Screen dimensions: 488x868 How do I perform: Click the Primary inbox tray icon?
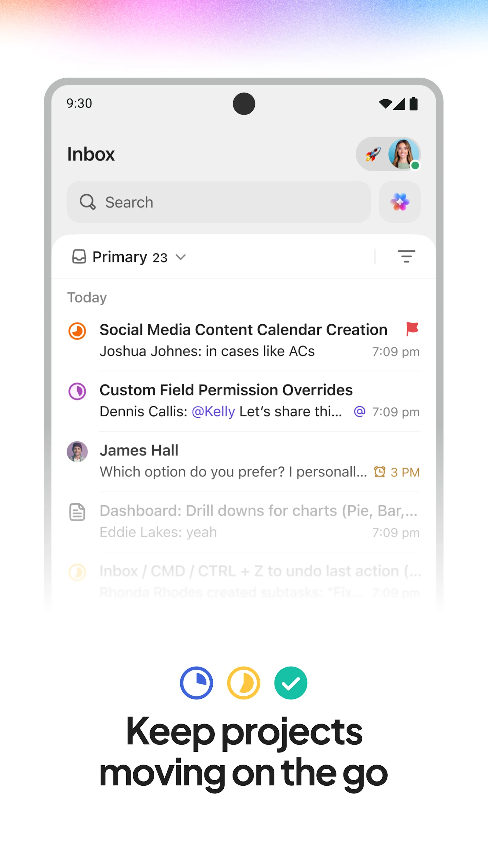(79, 257)
